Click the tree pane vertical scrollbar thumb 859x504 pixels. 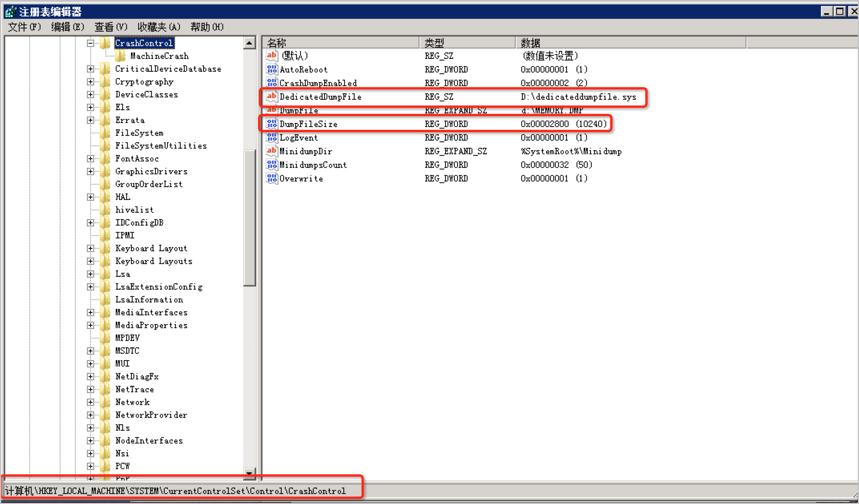249,218
